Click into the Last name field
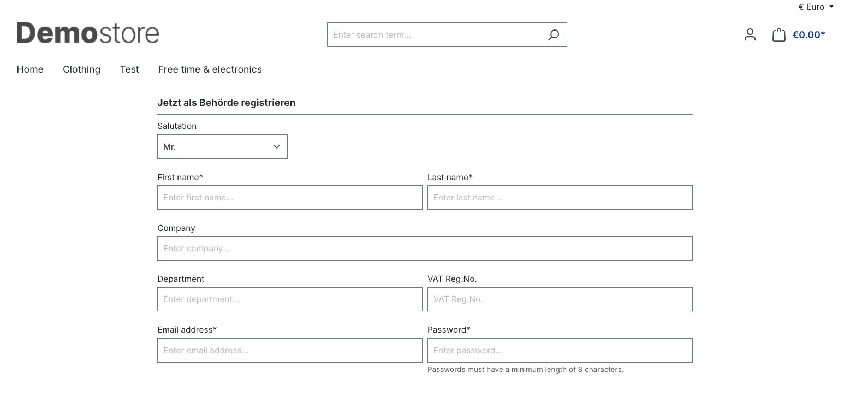Viewport: 868px width, 396px height. (x=560, y=198)
